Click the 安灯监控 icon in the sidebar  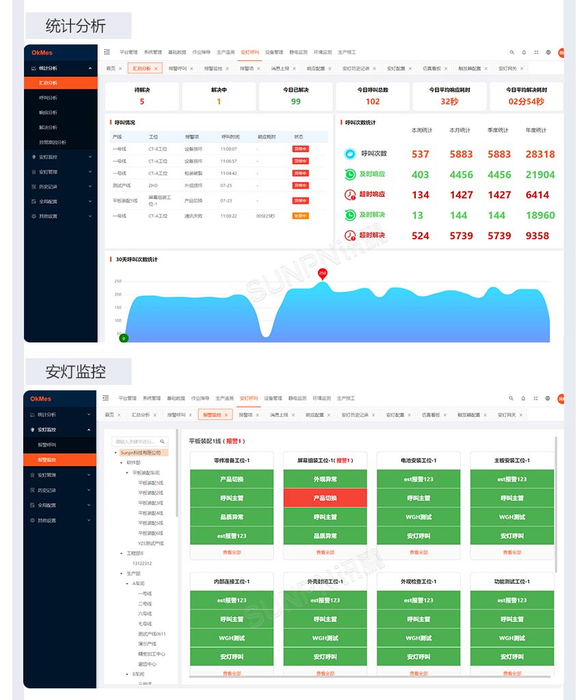(34, 157)
